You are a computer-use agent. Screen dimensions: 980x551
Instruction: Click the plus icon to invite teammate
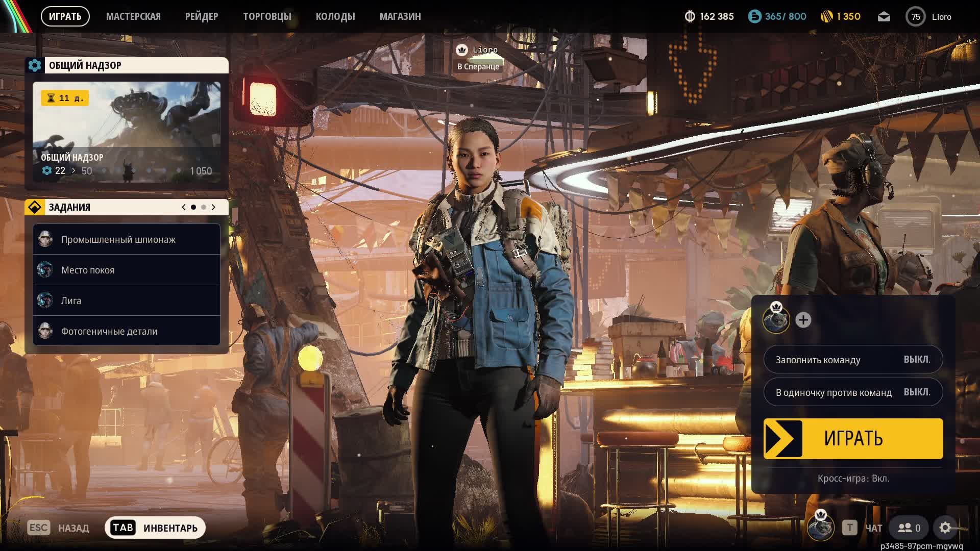click(803, 320)
